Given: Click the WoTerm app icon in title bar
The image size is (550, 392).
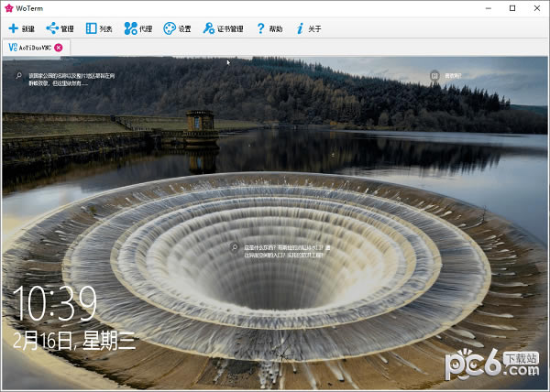Looking at the screenshot, I should (x=8, y=7).
